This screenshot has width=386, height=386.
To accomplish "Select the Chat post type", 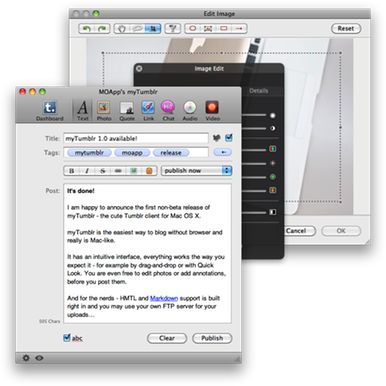I will pos(168,111).
